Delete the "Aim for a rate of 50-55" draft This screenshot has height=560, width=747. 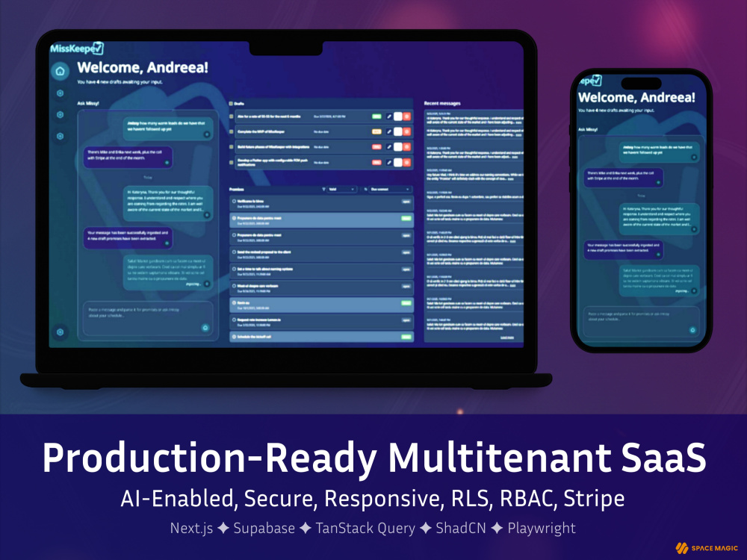click(407, 116)
